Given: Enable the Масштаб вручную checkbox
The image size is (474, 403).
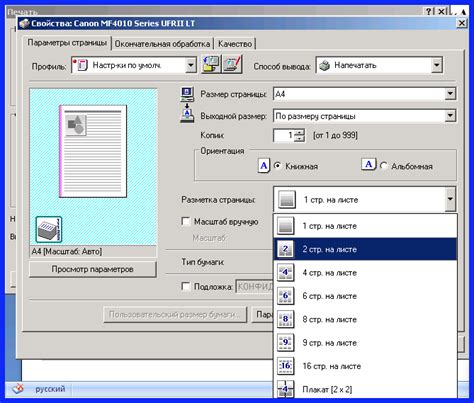Looking at the screenshot, I should point(186,222).
